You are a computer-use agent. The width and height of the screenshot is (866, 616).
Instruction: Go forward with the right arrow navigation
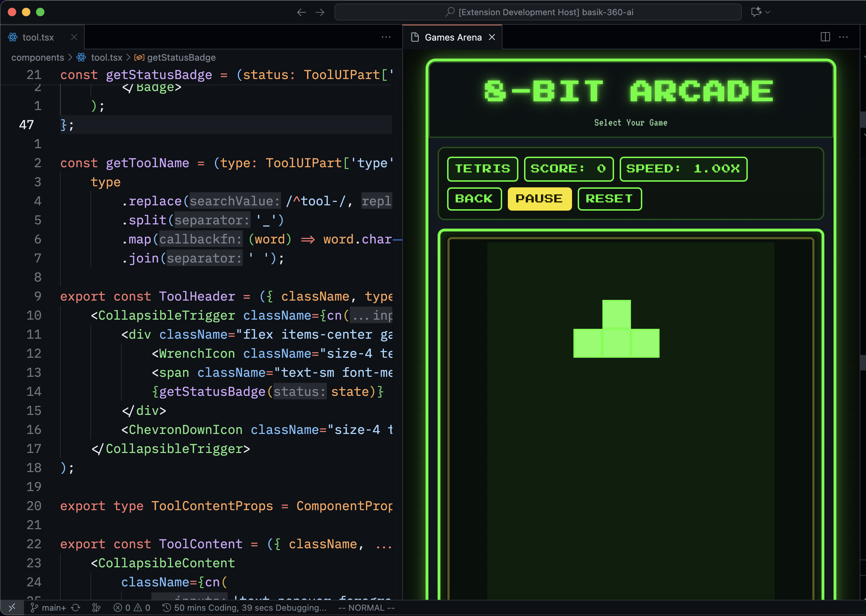click(x=320, y=12)
